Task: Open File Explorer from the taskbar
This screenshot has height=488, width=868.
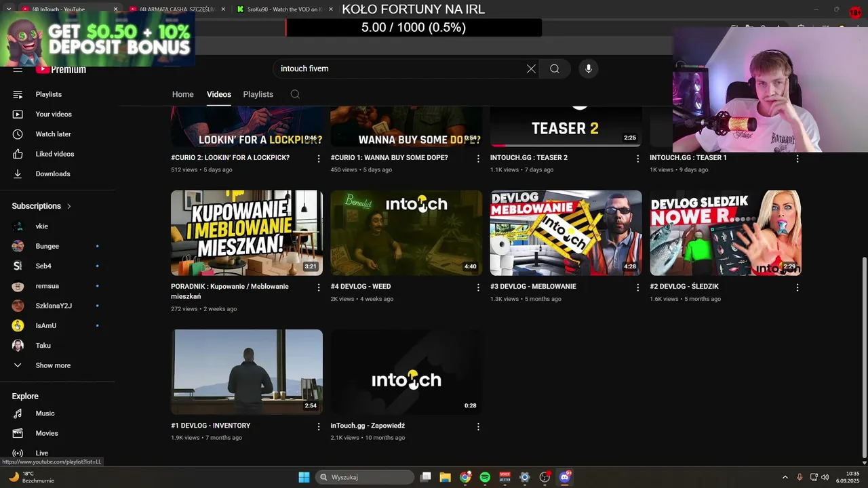Action: (x=445, y=477)
